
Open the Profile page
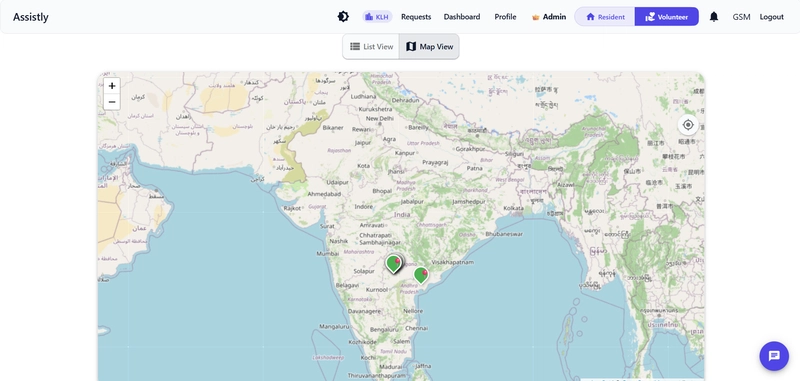[x=505, y=17]
